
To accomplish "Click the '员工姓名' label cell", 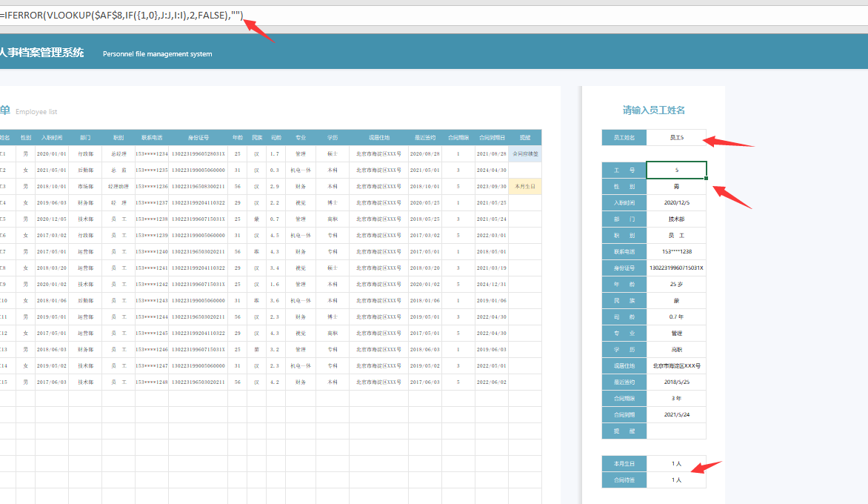I will click(x=624, y=137).
